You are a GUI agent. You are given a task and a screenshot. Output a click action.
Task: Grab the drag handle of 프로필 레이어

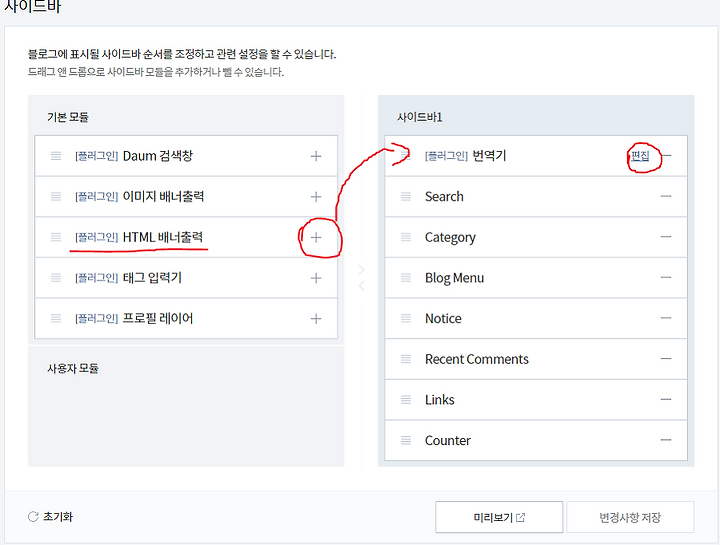[56, 319]
